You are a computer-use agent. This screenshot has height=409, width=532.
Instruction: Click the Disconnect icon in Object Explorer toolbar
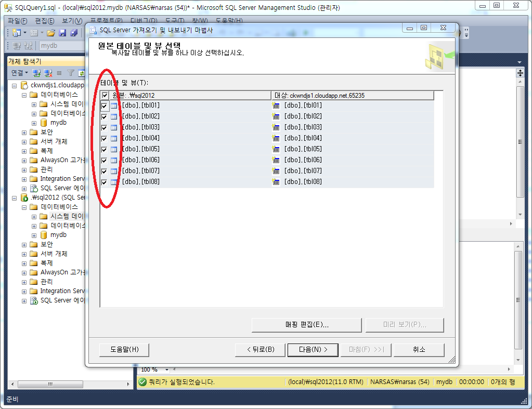(x=48, y=73)
